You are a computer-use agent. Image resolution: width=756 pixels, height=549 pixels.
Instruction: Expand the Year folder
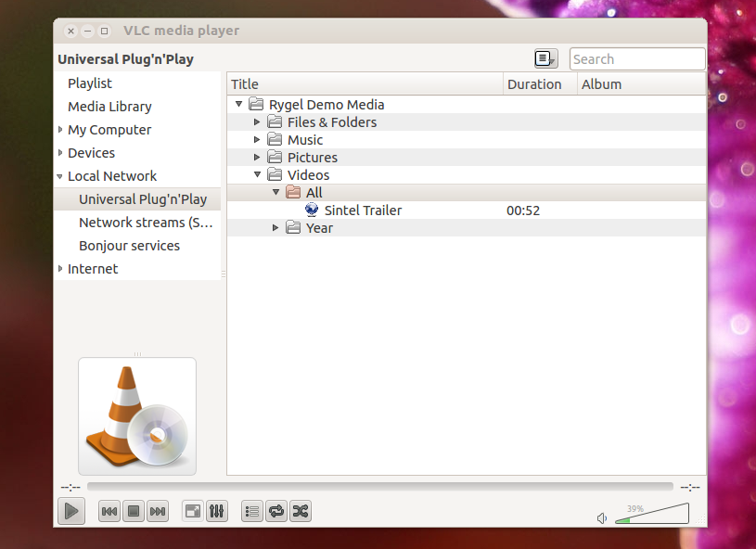[x=275, y=228]
